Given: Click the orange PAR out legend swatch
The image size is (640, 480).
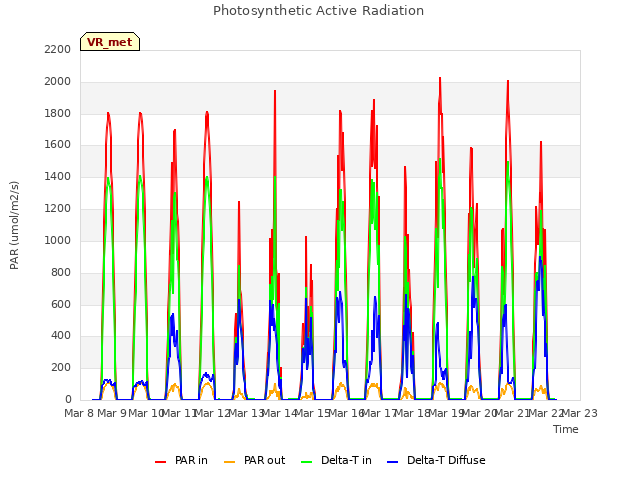Looking at the screenshot, I should pos(230,462).
